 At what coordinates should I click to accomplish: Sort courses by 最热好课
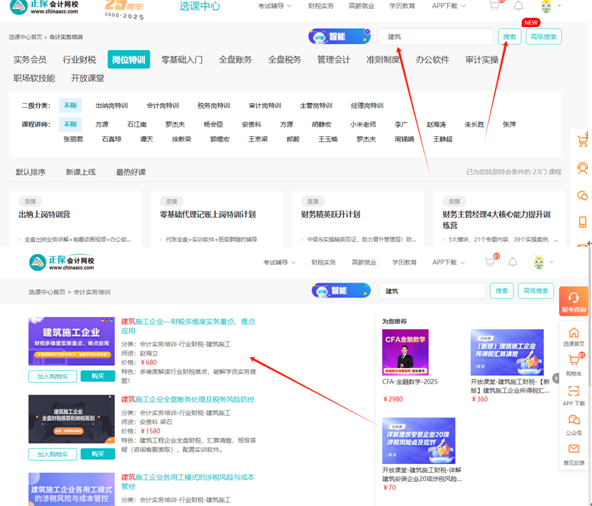[131, 172]
